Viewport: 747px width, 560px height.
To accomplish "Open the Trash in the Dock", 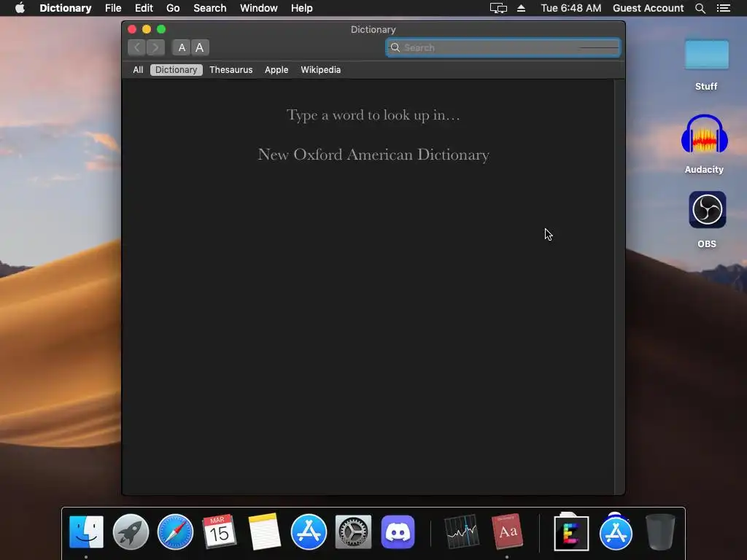I will point(660,532).
